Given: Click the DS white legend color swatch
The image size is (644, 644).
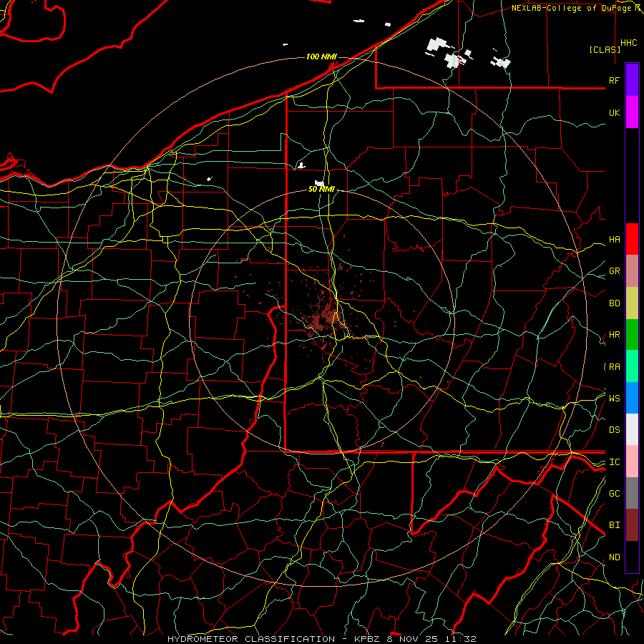Looking at the screenshot, I should coord(632,429).
